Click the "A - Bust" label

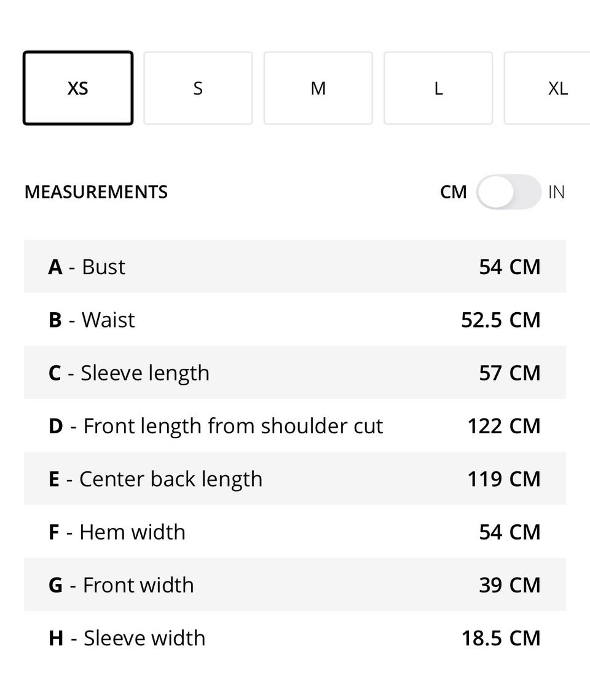click(87, 267)
